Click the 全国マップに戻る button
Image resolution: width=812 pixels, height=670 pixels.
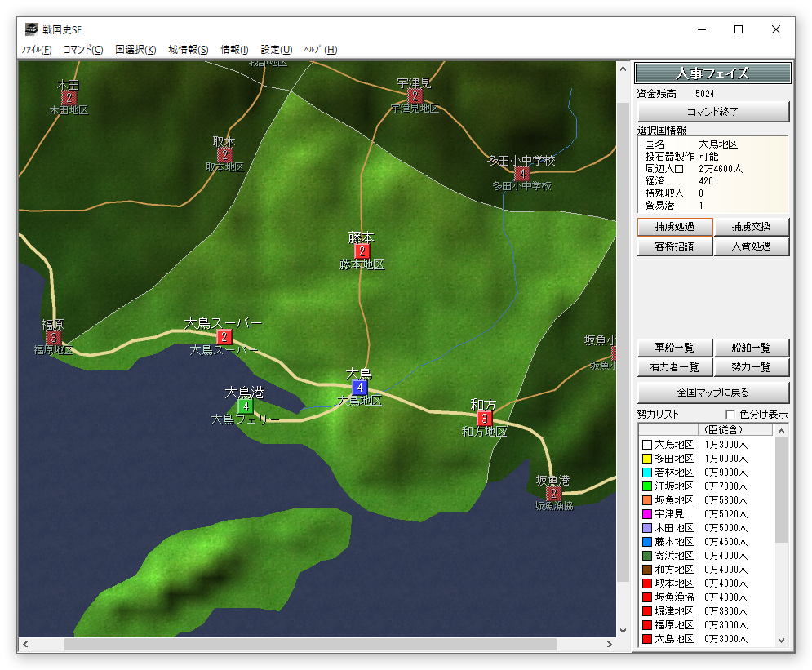713,393
